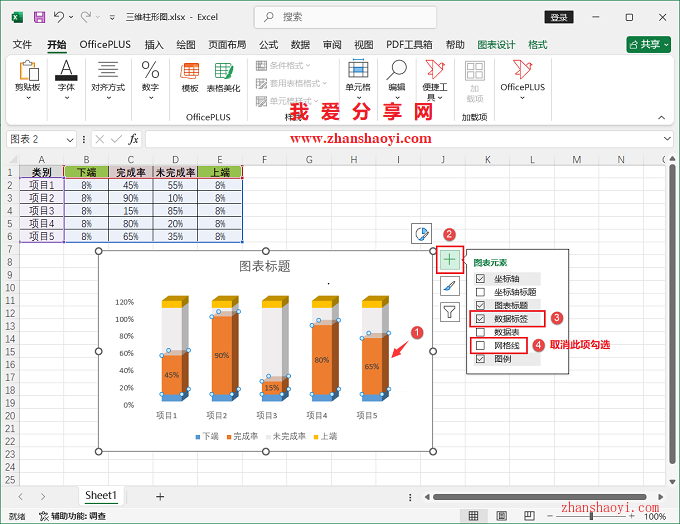Click the 登录 sign-in button
This screenshot has height=524, width=680.
point(559,17)
